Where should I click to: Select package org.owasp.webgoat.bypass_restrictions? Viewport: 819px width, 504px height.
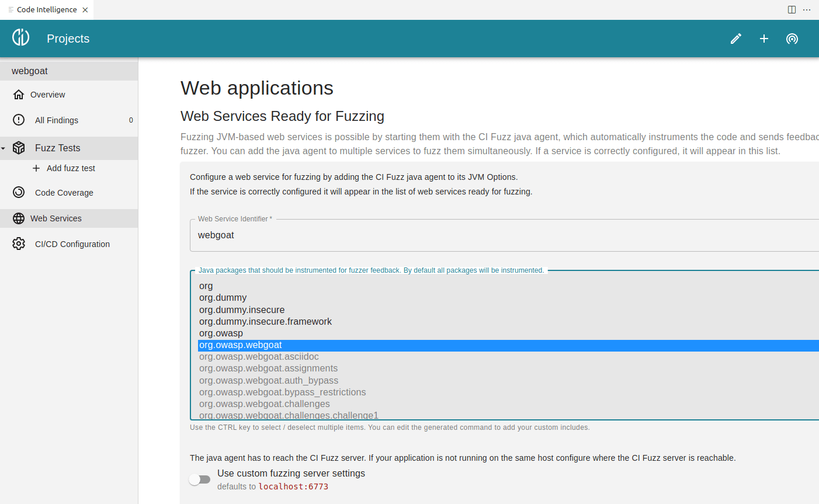508,392
